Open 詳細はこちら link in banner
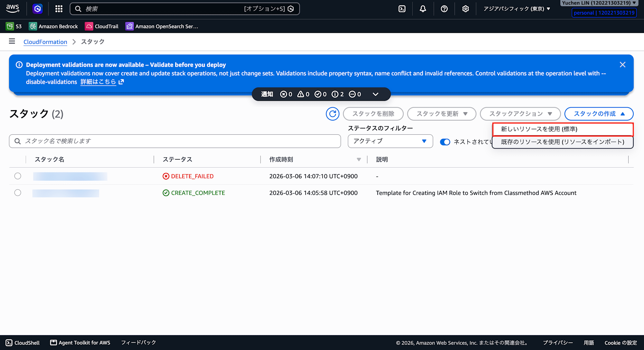Viewport: 644px width, 350px height. (x=102, y=82)
